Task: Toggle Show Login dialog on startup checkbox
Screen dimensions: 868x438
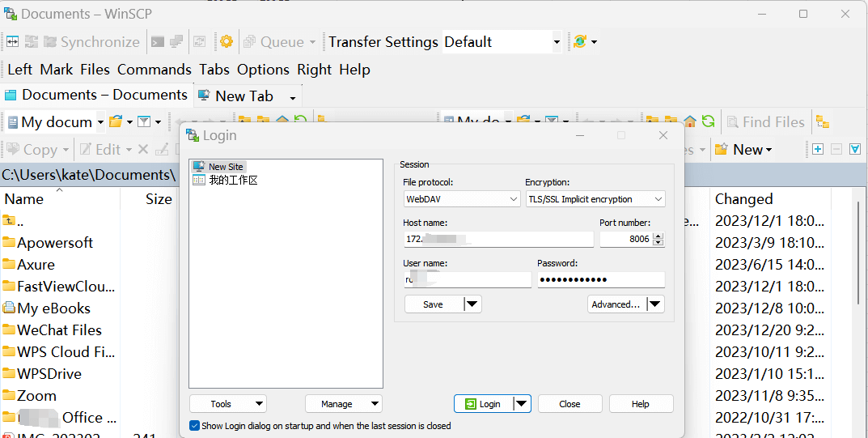Action: pyautogui.click(x=194, y=426)
